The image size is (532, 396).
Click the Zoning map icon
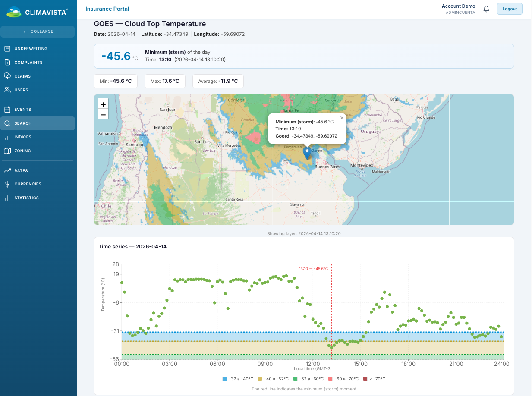pyautogui.click(x=7, y=151)
